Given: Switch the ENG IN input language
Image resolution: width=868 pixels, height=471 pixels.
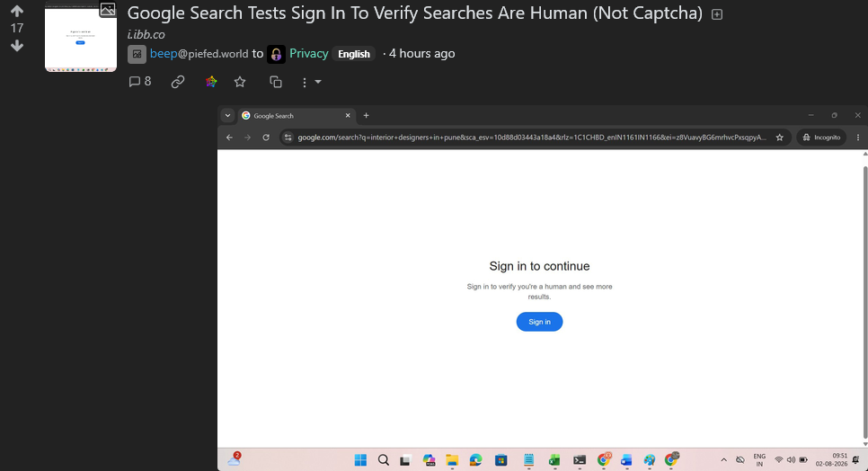Looking at the screenshot, I should [759, 460].
